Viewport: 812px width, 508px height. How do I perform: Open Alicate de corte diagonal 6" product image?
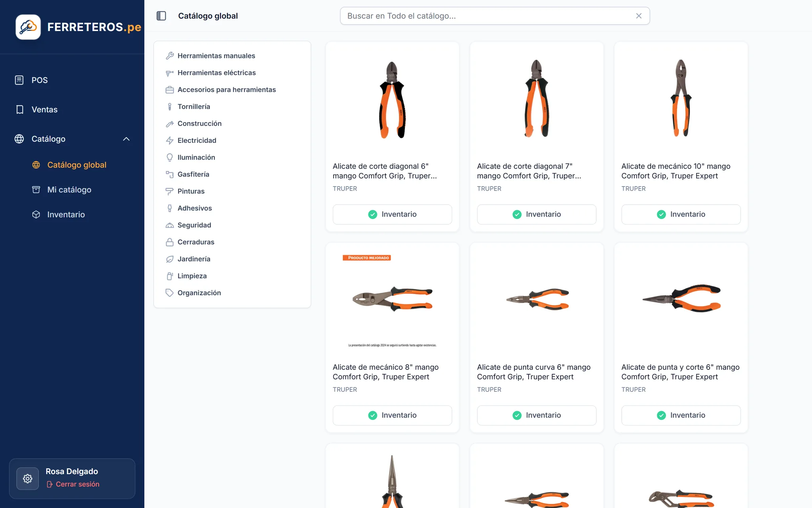click(392, 99)
